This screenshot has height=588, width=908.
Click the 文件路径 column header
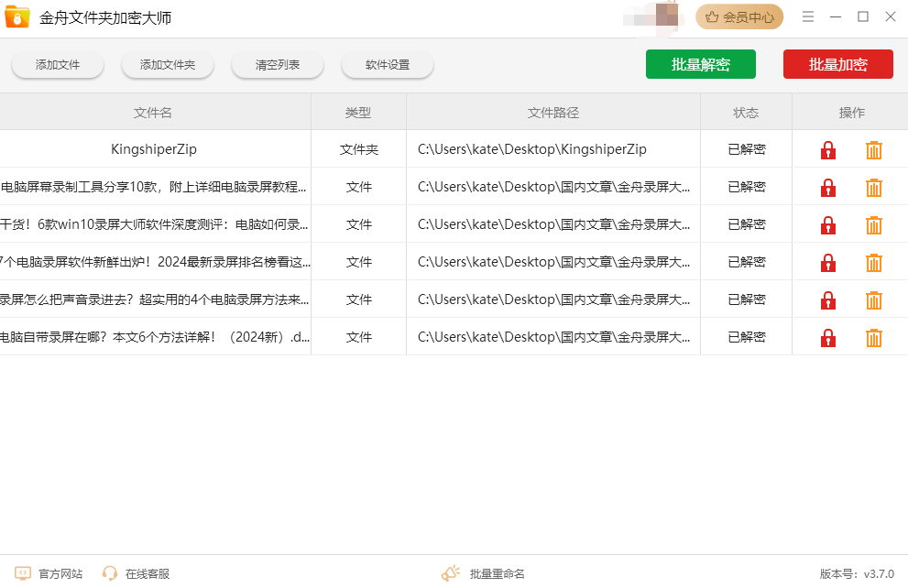pyautogui.click(x=553, y=113)
